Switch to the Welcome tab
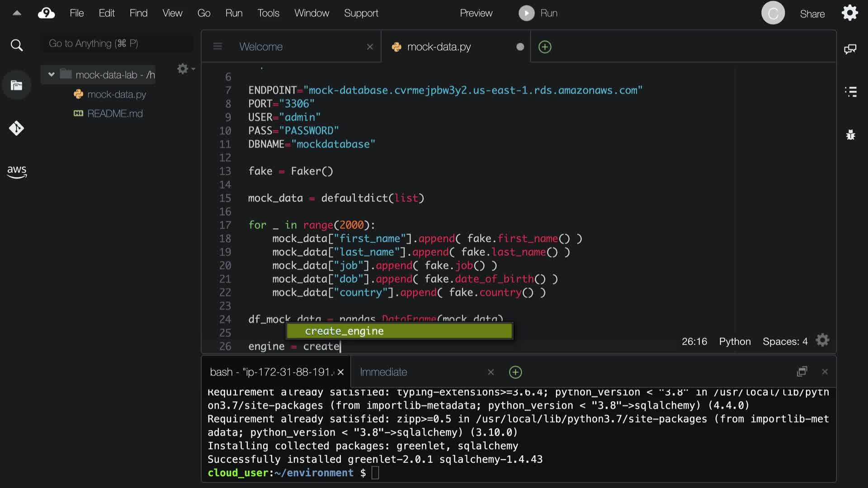The height and width of the screenshot is (488, 868). point(261,47)
